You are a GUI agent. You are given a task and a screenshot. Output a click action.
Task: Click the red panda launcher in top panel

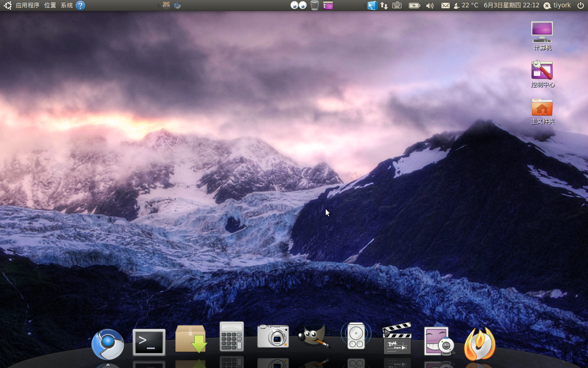pyautogui.click(x=166, y=6)
